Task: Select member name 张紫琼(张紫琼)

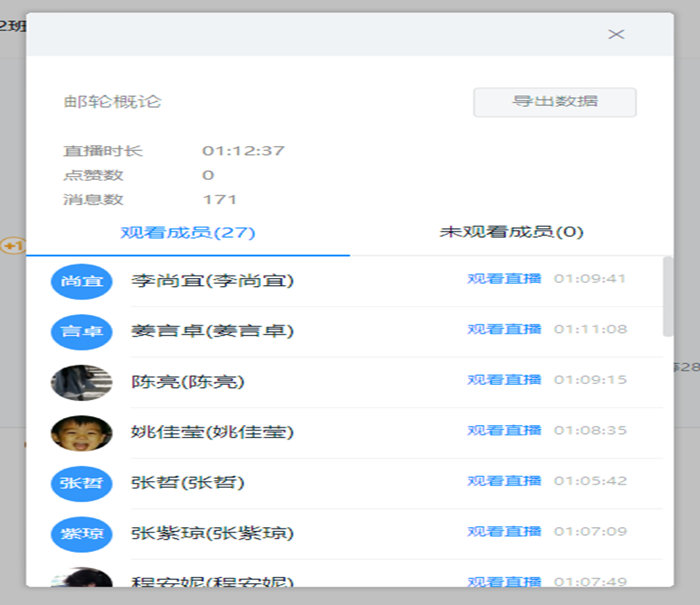Action: (x=212, y=533)
